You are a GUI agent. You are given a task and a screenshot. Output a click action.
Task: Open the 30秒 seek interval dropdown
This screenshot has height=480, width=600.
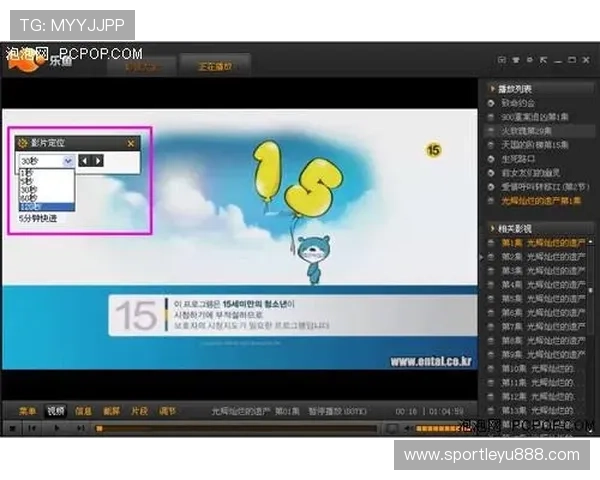(x=68, y=161)
